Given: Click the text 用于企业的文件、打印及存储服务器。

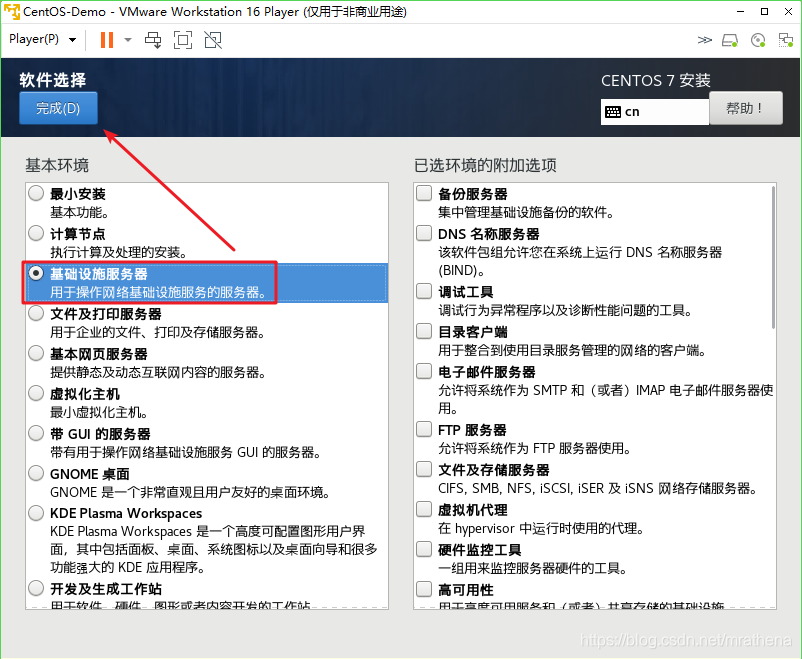Looking at the screenshot, I should tap(158, 333).
